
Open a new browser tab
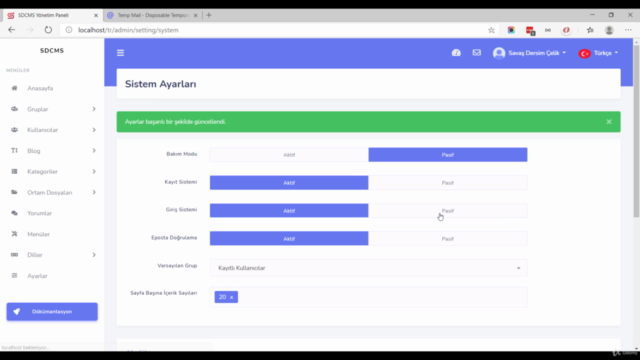(x=209, y=15)
